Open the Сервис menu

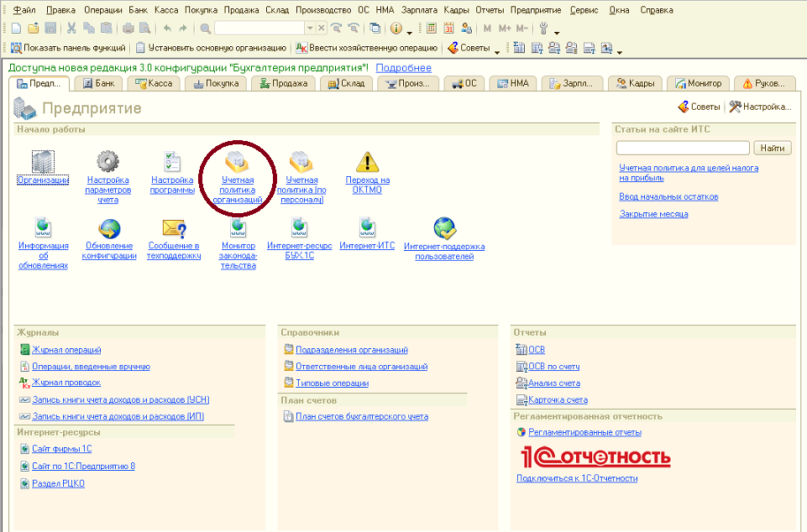[584, 10]
